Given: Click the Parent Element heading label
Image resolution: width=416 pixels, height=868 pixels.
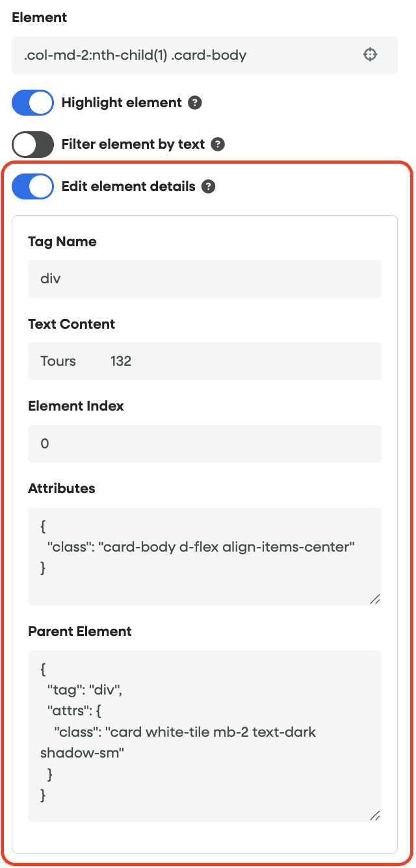Looking at the screenshot, I should point(80,632).
